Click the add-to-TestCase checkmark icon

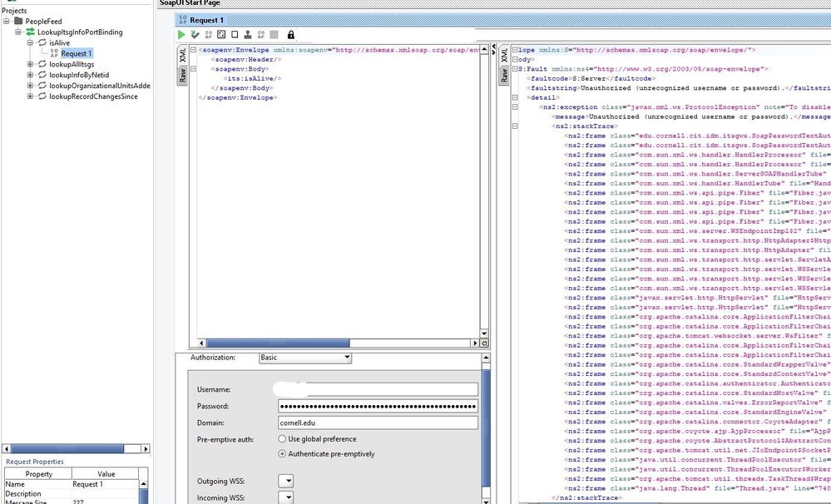coord(195,35)
